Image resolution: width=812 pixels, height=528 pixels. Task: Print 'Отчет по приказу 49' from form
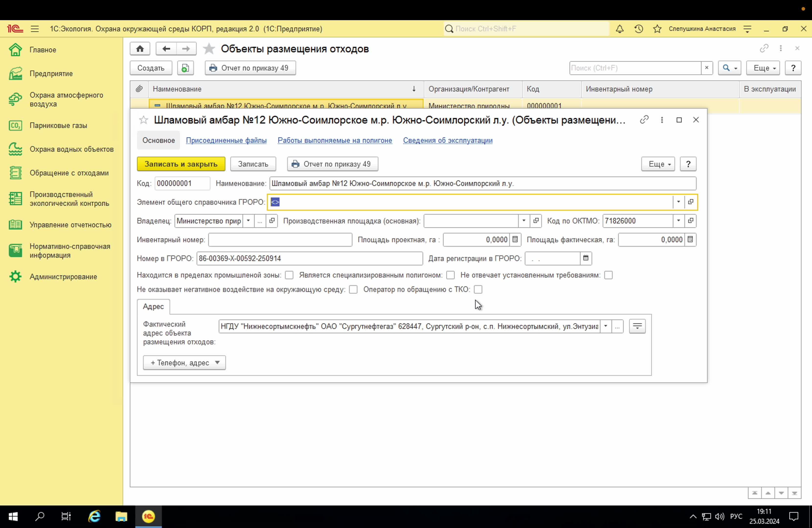[333, 164]
